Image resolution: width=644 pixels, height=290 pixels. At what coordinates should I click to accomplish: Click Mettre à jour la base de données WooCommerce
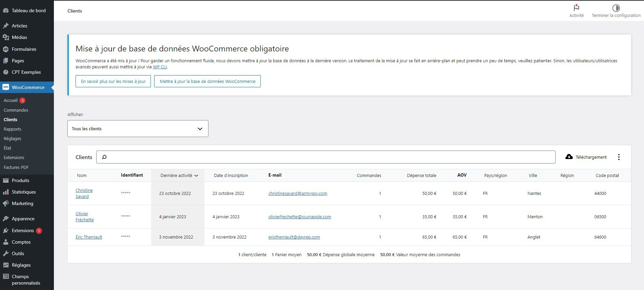[x=207, y=81]
